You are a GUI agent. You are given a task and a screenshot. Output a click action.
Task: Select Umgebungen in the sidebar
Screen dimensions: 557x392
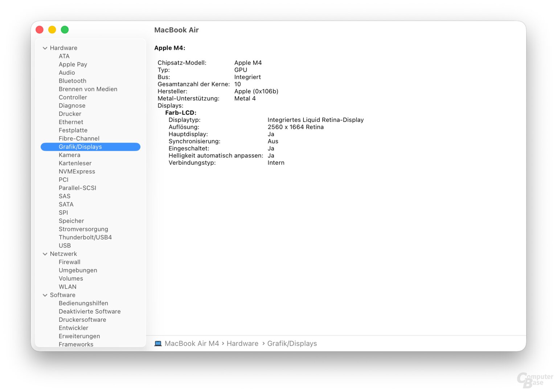78,270
